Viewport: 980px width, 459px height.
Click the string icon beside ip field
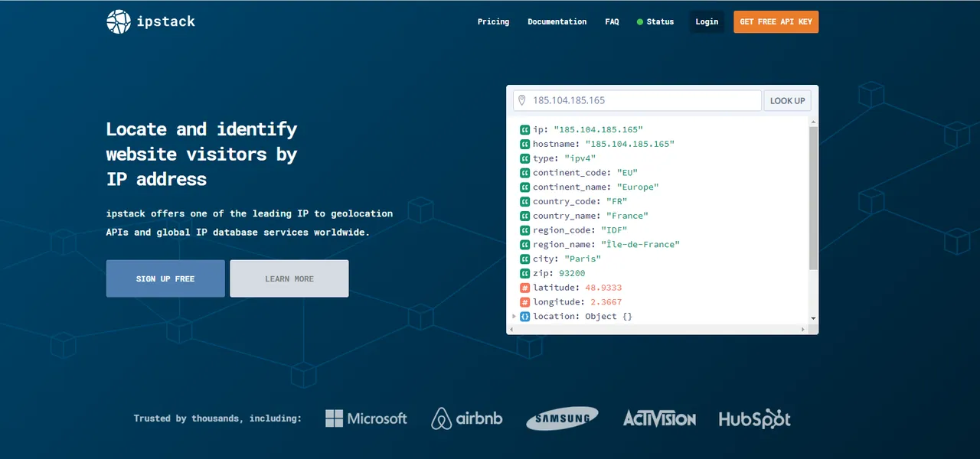pos(524,130)
